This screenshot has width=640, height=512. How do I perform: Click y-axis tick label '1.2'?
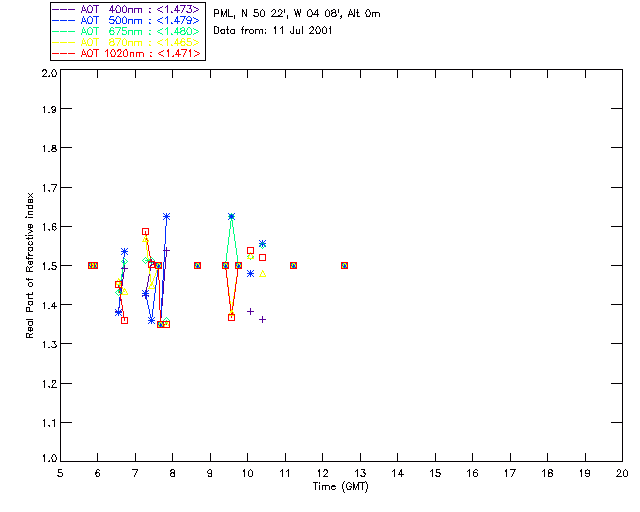(49, 384)
